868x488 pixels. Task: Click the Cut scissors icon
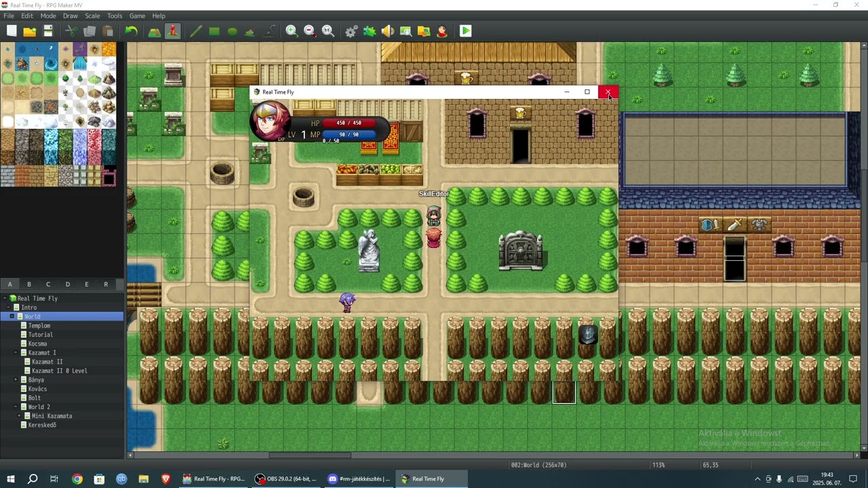[x=71, y=31]
